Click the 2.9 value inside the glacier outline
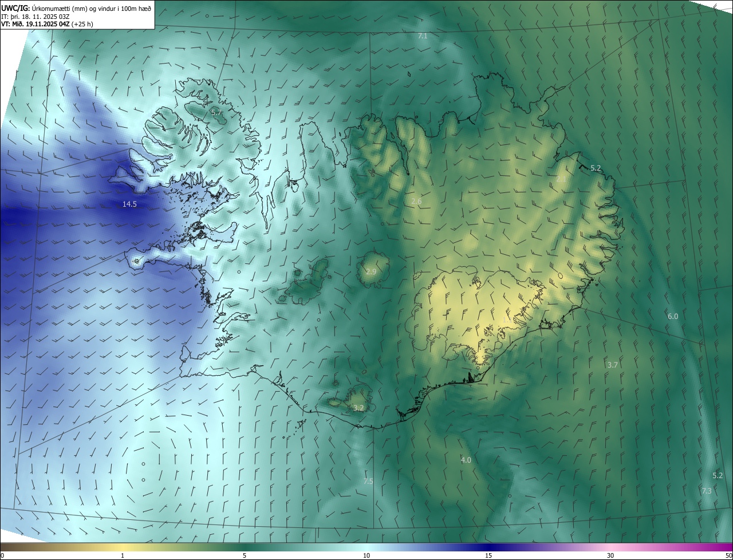 tap(371, 271)
